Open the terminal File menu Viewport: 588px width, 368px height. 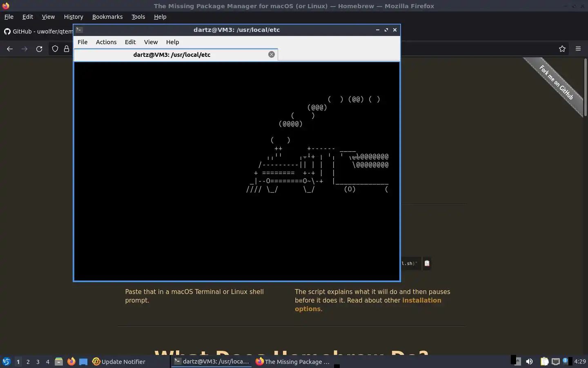coord(82,42)
